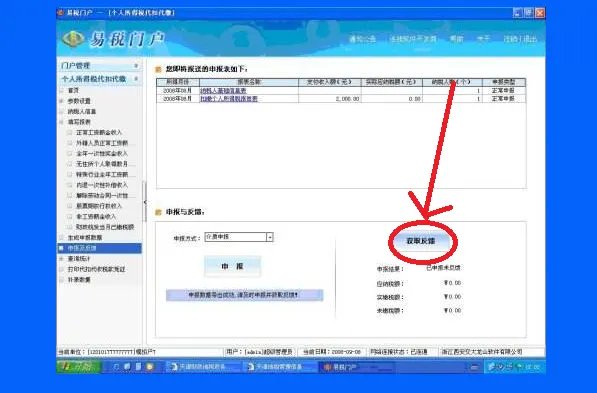Open 正常工资薪金收入 report form
Screen dimensions: 597x393
(99, 132)
